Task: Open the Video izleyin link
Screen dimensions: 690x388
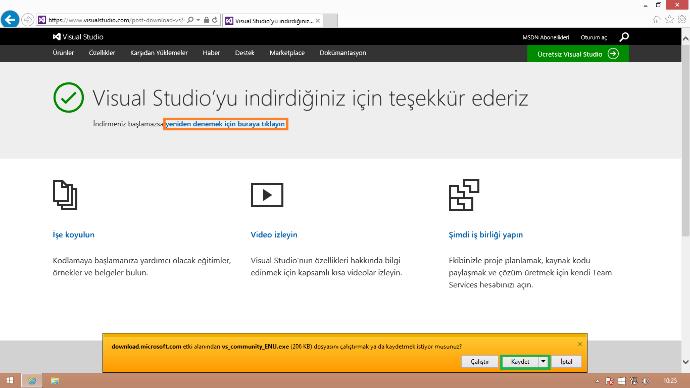Action: (x=274, y=235)
